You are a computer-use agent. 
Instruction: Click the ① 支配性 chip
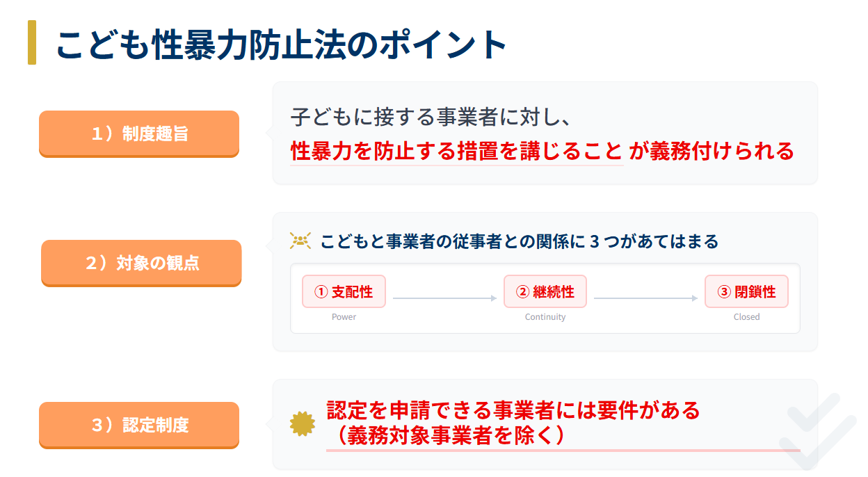(344, 291)
